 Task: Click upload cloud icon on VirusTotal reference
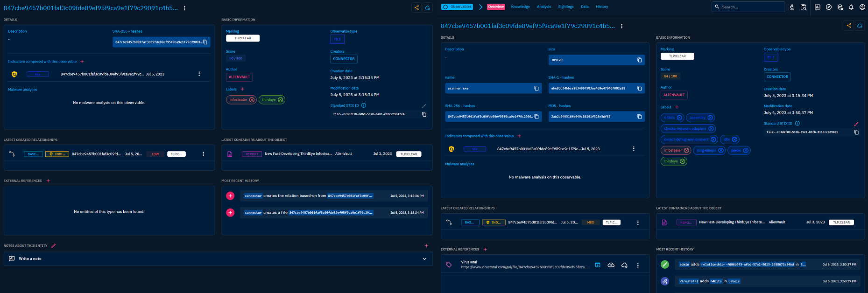[611, 265]
